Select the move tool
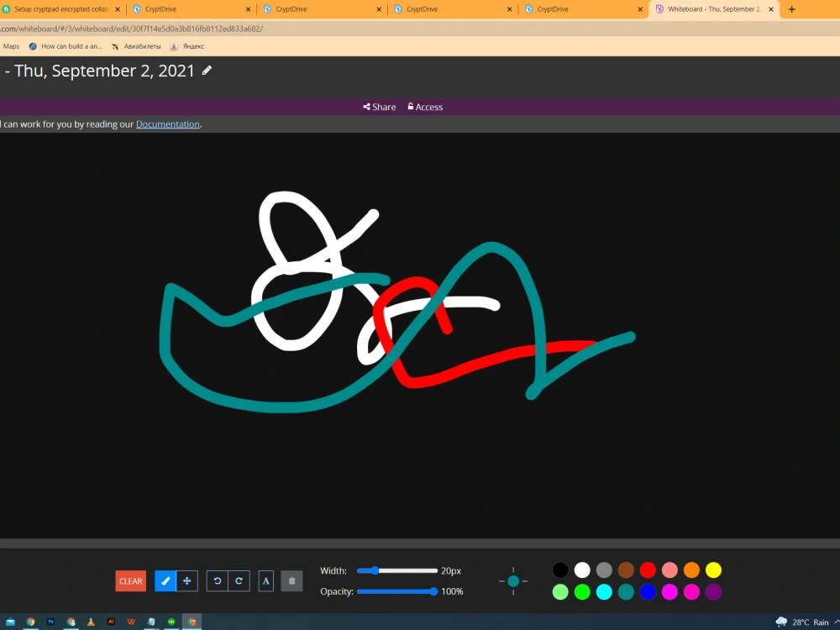Image resolution: width=840 pixels, height=630 pixels. point(187,580)
